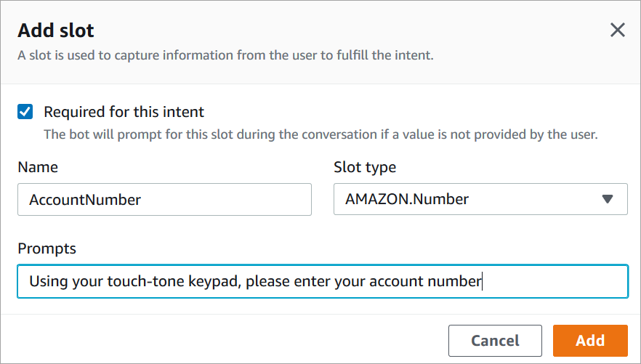Uncheck the Required for this intent checkbox
This screenshot has width=641, height=364.
[25, 112]
